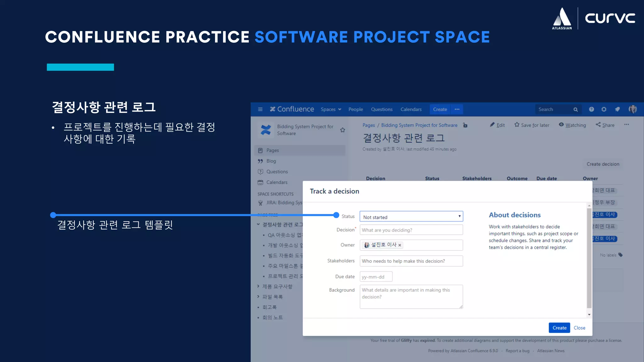The width and height of the screenshot is (644, 362).
Task: Click the labels tag icon
Action: tap(620, 255)
